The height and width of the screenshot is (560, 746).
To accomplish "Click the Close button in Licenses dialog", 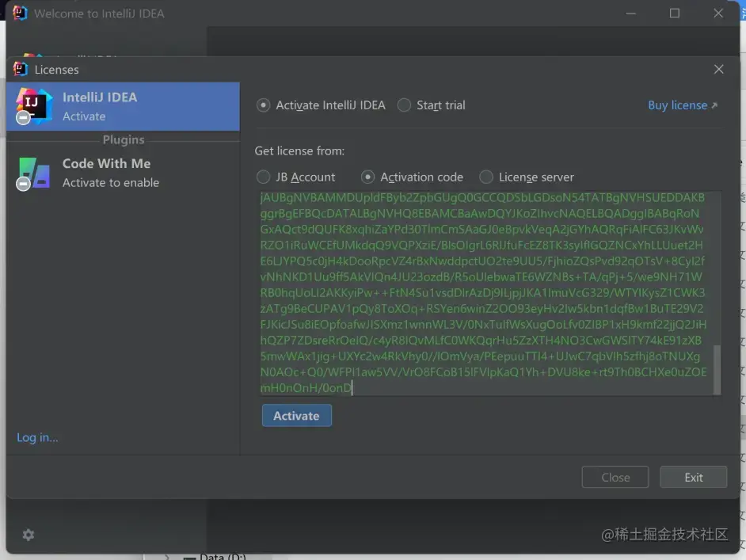I will (x=615, y=477).
